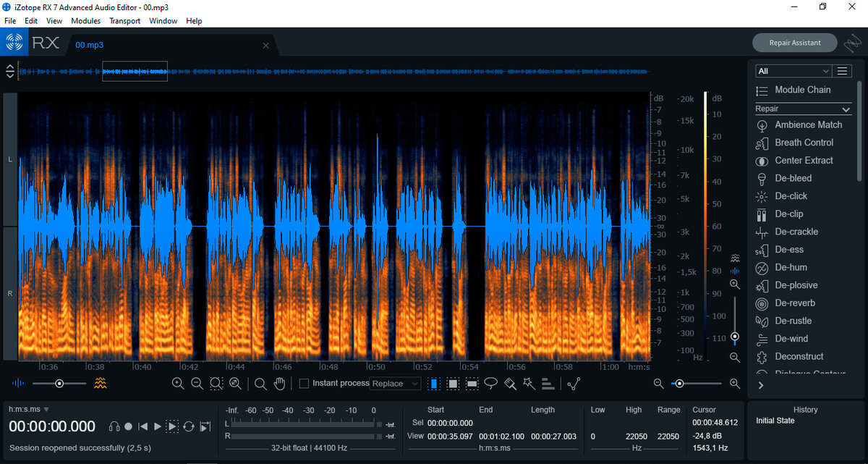
Task: Close the 00.mp3 tab
Action: pos(265,46)
